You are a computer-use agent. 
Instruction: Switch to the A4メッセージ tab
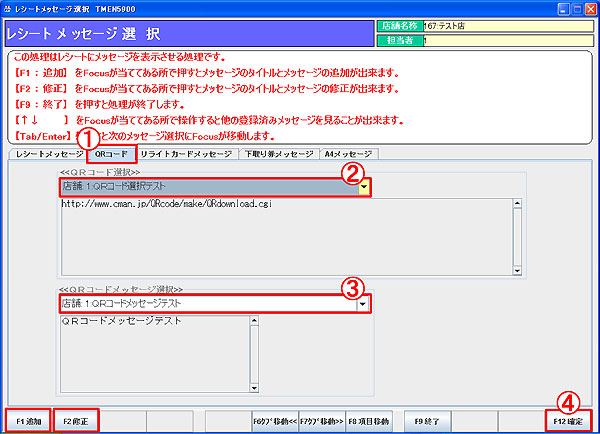pos(349,154)
